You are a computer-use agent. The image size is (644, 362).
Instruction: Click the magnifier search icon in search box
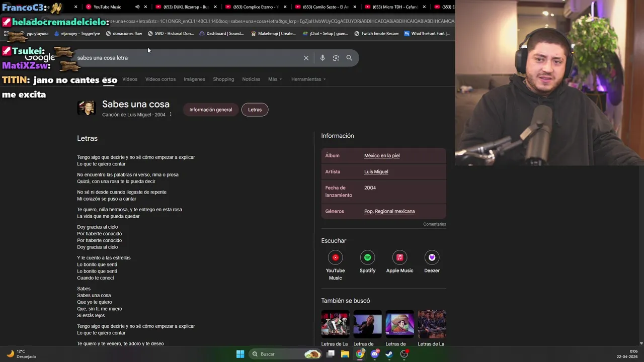pyautogui.click(x=349, y=58)
